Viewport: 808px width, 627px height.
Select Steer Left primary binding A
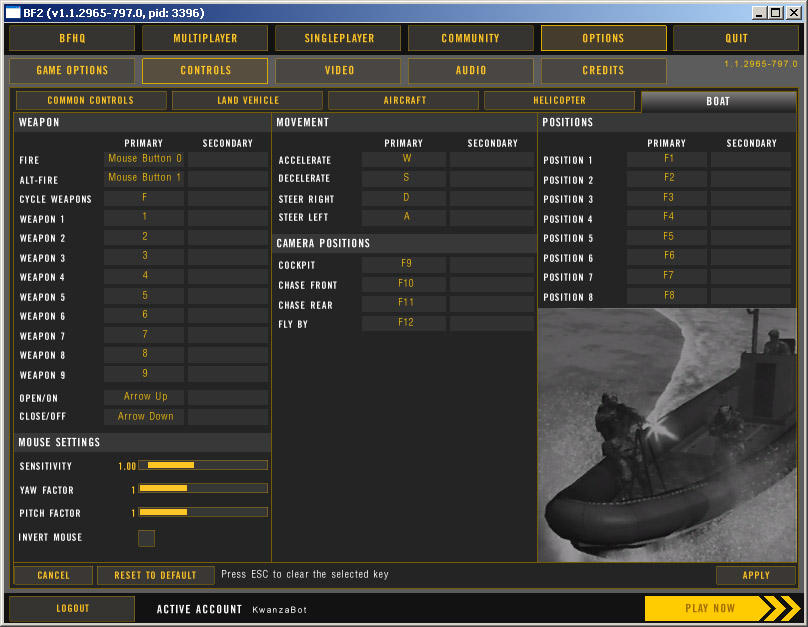click(404, 217)
